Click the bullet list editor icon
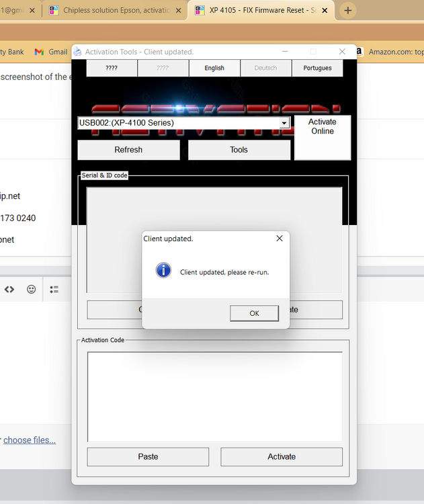Screen dimensions: 424x504 click(x=54, y=289)
